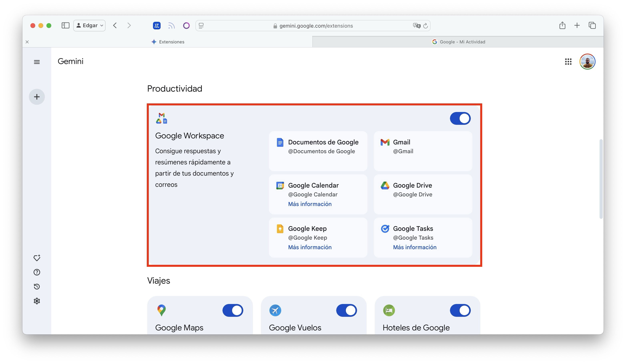This screenshot has width=626, height=364.
Task: Toggle the Safari sidebar icon
Action: tap(65, 26)
